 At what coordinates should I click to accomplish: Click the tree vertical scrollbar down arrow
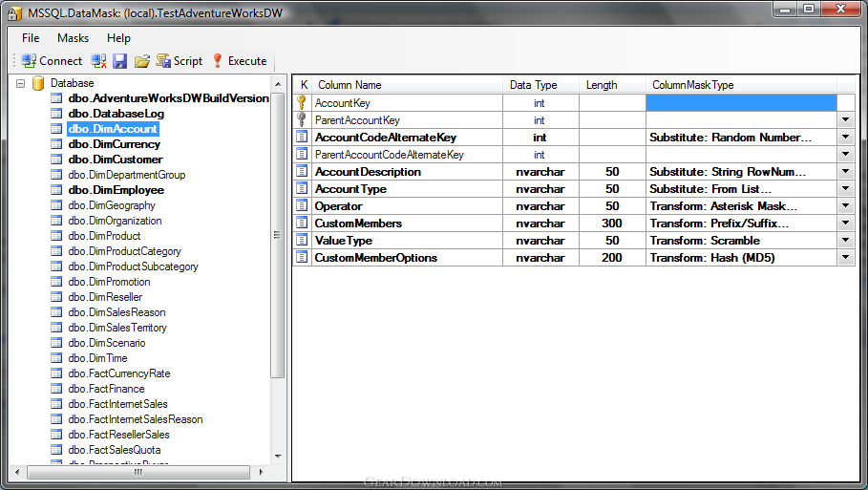pyautogui.click(x=278, y=457)
